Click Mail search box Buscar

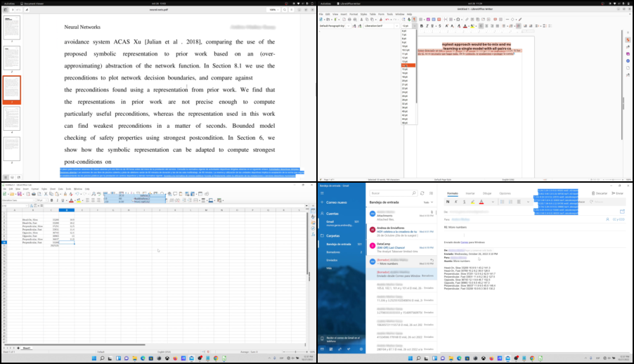394,193
